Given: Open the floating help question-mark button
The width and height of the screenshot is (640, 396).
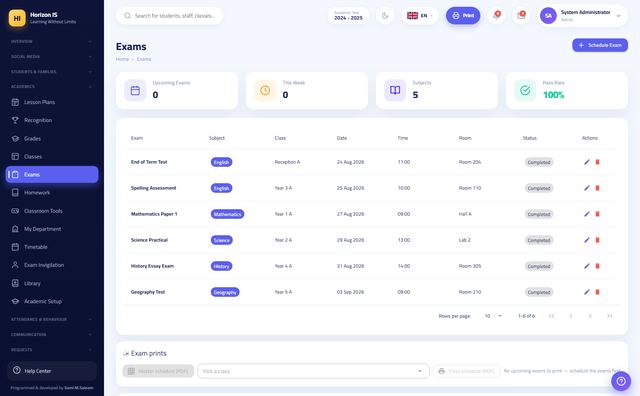Looking at the screenshot, I should tap(621, 381).
